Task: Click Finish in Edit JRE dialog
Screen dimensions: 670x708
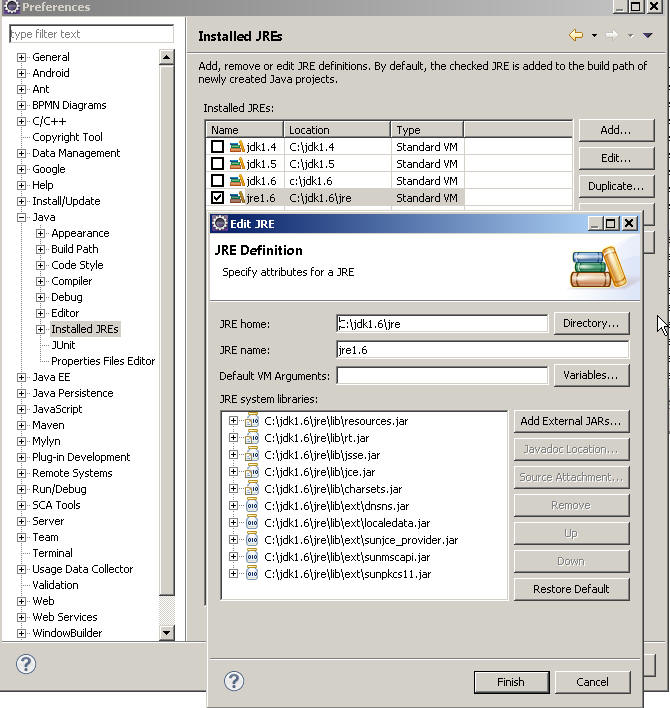Action: click(x=511, y=682)
